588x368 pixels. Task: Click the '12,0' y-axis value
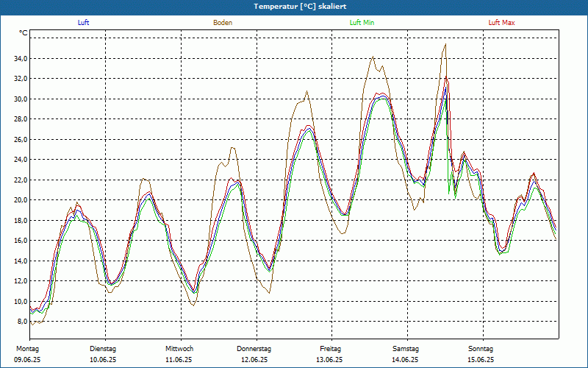tap(21, 281)
